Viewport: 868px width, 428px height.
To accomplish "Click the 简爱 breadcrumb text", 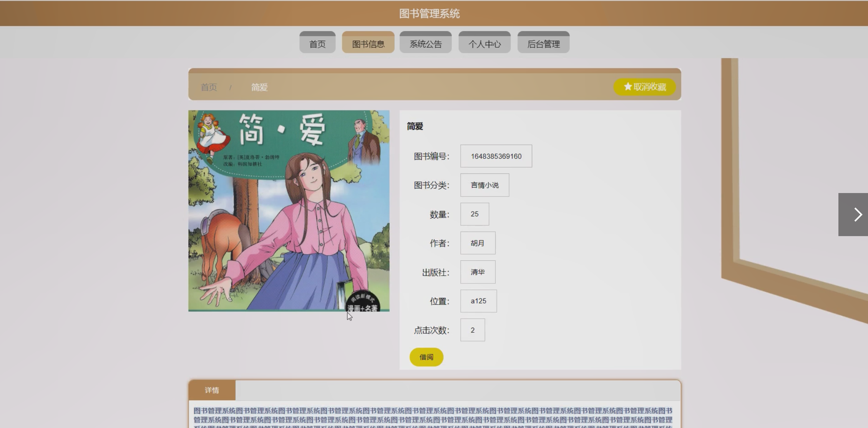I will point(259,87).
